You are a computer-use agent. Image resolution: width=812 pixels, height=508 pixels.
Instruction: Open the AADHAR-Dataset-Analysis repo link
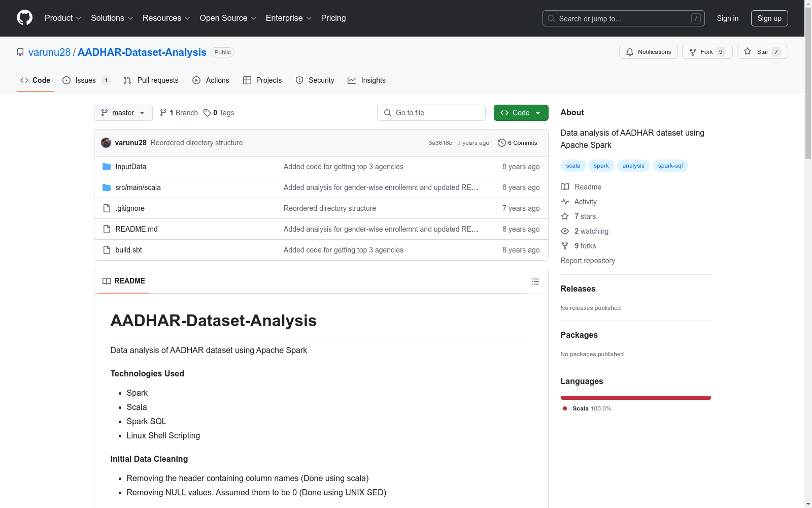(142, 52)
